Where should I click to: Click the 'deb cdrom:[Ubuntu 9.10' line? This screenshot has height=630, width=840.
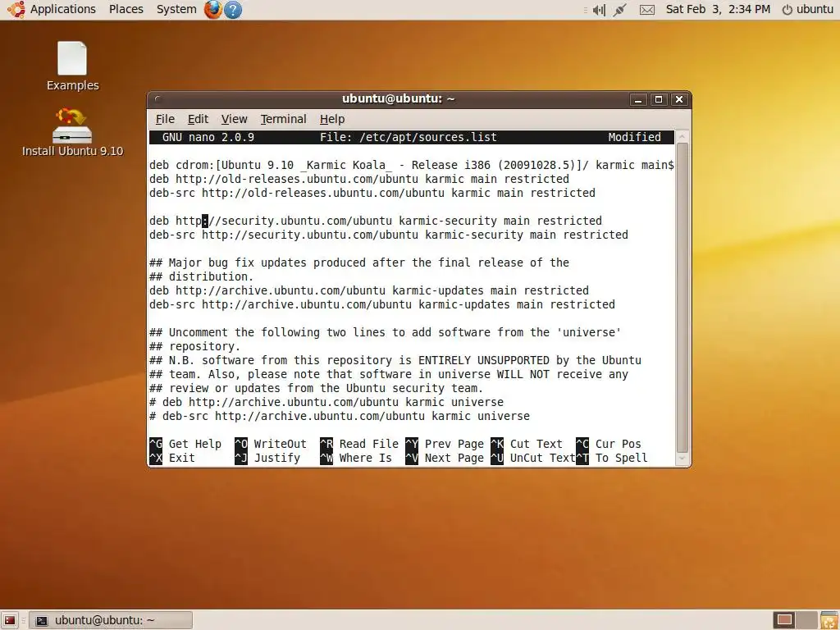412,165
